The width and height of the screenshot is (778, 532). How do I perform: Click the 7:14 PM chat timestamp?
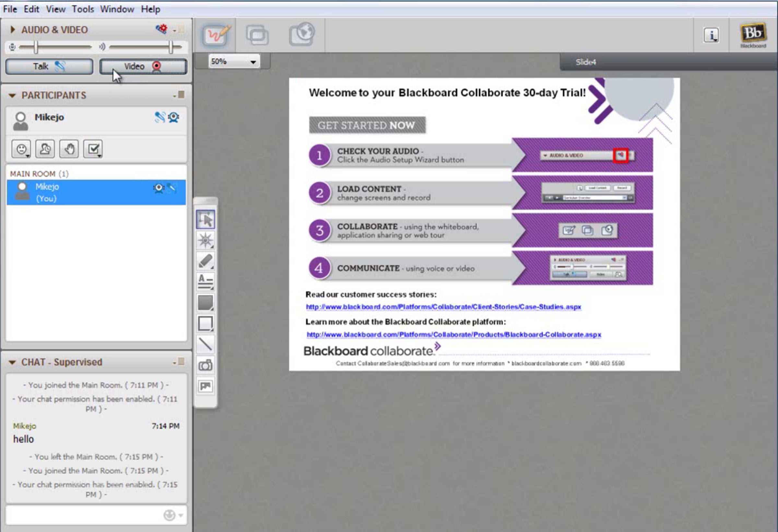(x=166, y=426)
